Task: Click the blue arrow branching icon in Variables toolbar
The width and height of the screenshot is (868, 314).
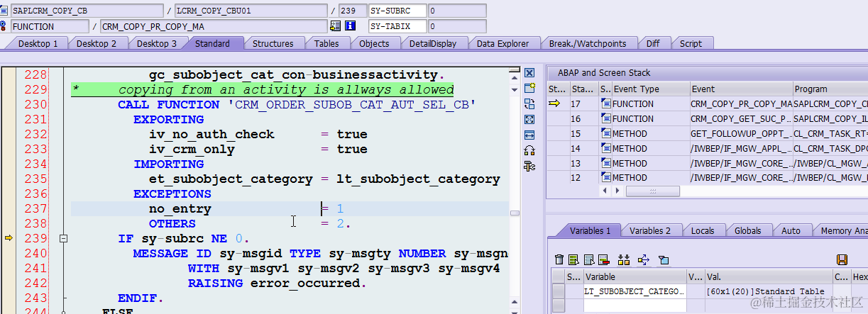Action: [x=644, y=259]
